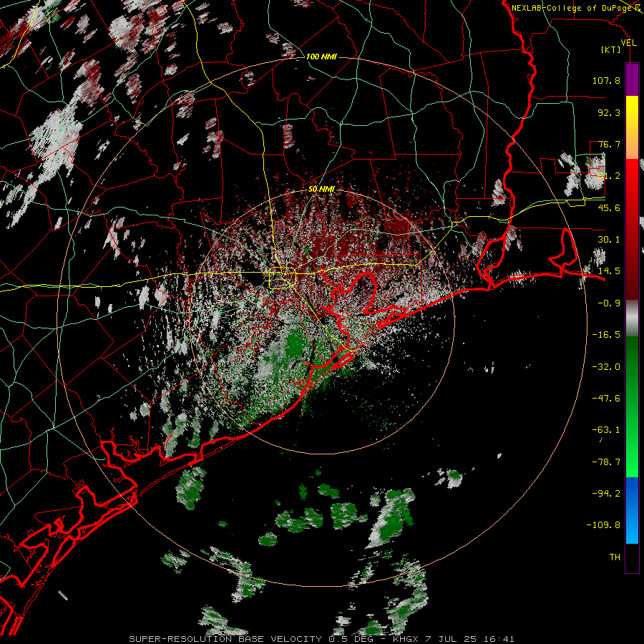Click the -78.7 legend value
644x644 pixels.
pyautogui.click(x=606, y=462)
